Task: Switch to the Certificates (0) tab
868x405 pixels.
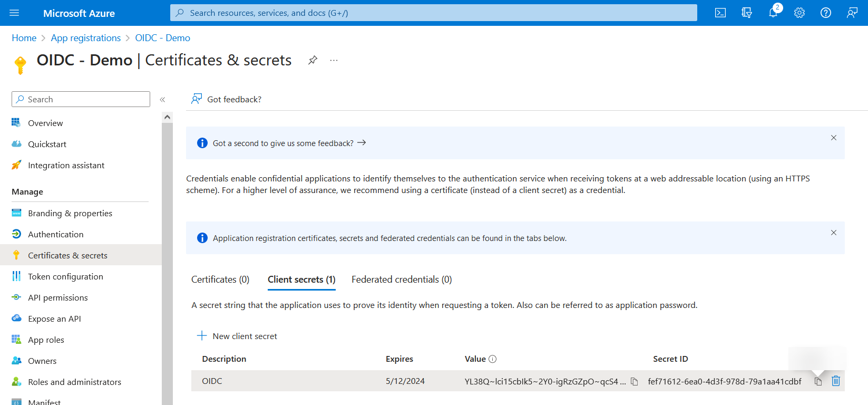Action: click(220, 279)
